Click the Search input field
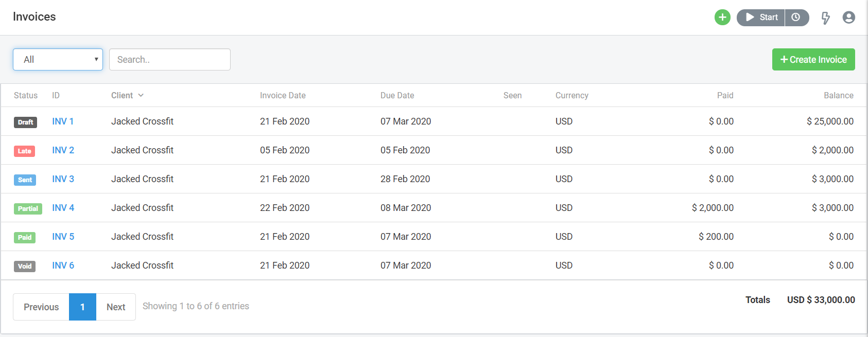Viewport: 868px width, 337px height. click(x=170, y=60)
